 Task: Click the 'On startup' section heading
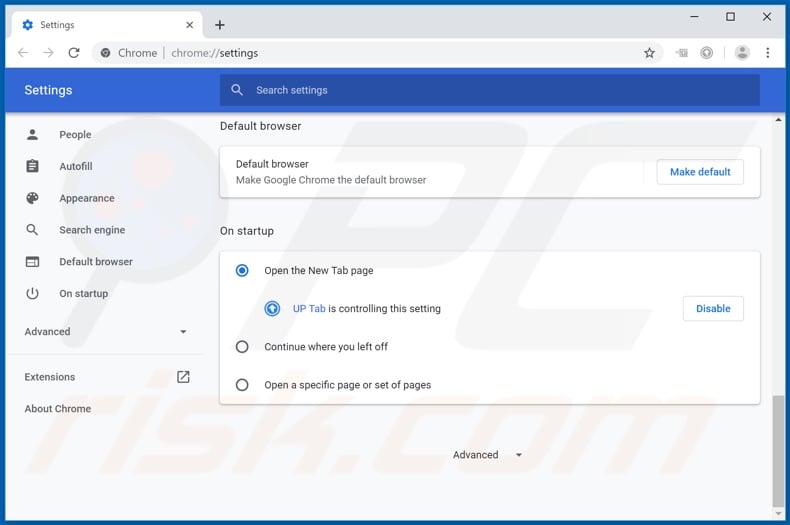pos(247,231)
